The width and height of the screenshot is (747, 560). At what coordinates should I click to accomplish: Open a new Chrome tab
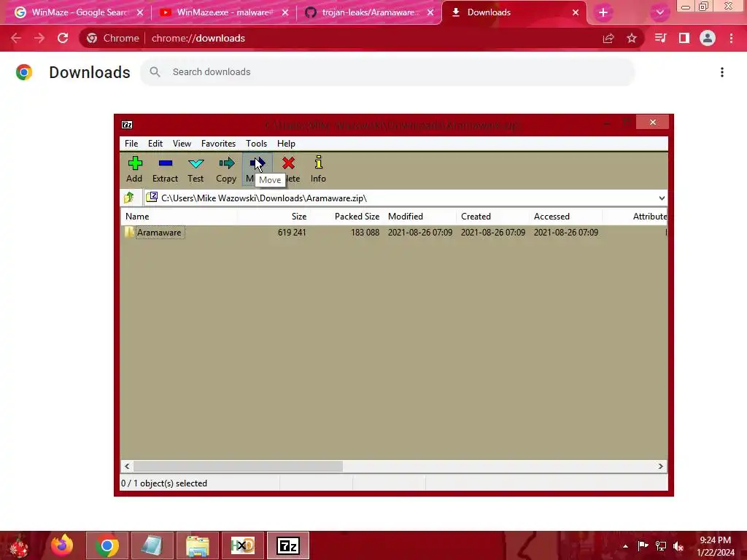(x=603, y=12)
